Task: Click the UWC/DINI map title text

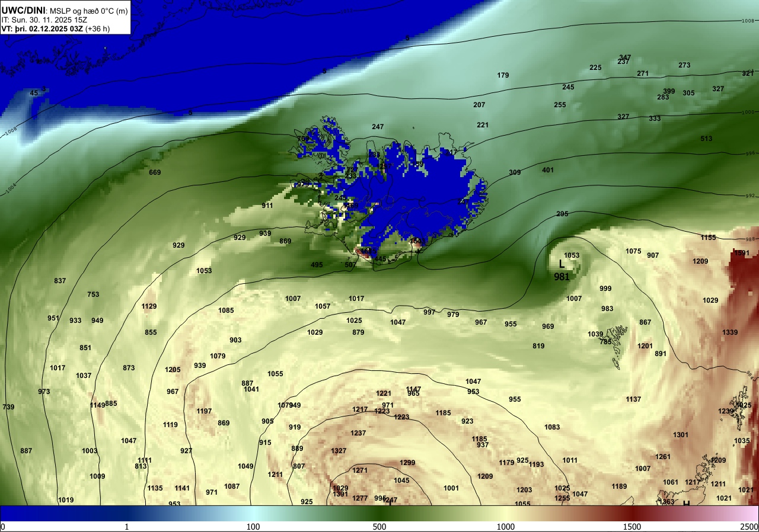Action: [23, 10]
